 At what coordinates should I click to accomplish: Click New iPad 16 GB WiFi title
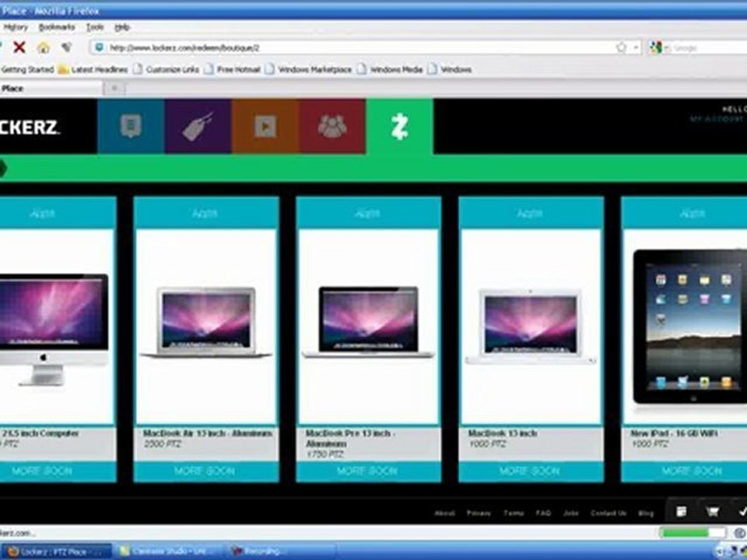pos(674,433)
